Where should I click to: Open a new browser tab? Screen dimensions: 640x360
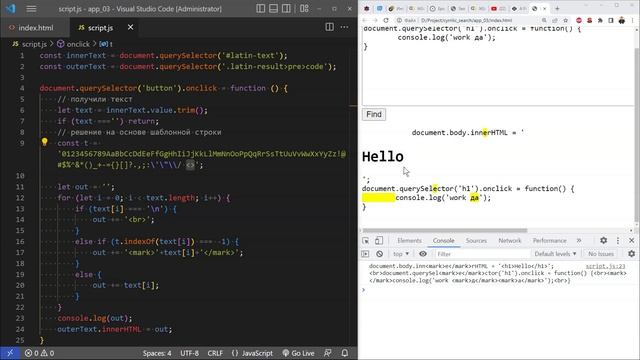pos(557,8)
